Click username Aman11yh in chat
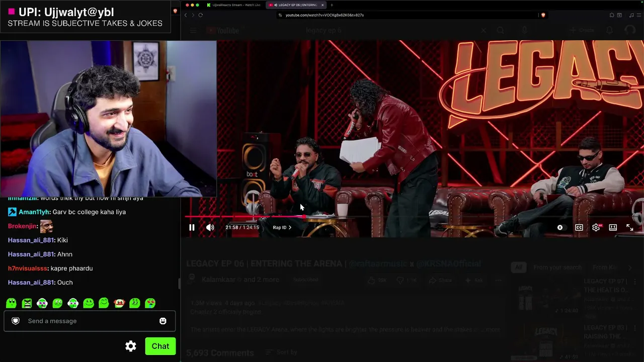 33,212
